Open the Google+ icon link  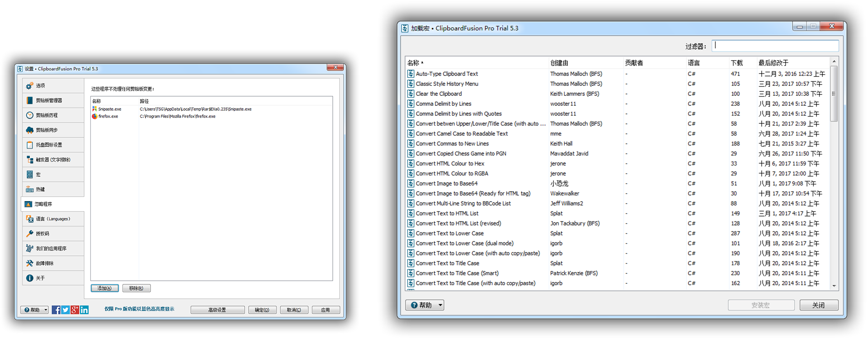(75, 310)
